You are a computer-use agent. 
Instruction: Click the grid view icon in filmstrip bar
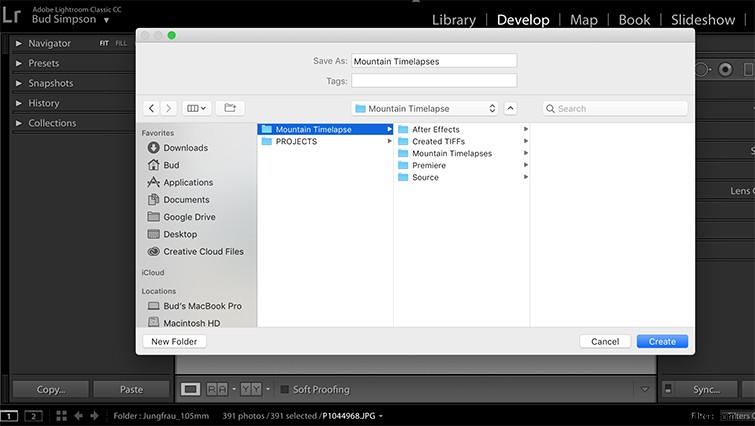coord(61,415)
